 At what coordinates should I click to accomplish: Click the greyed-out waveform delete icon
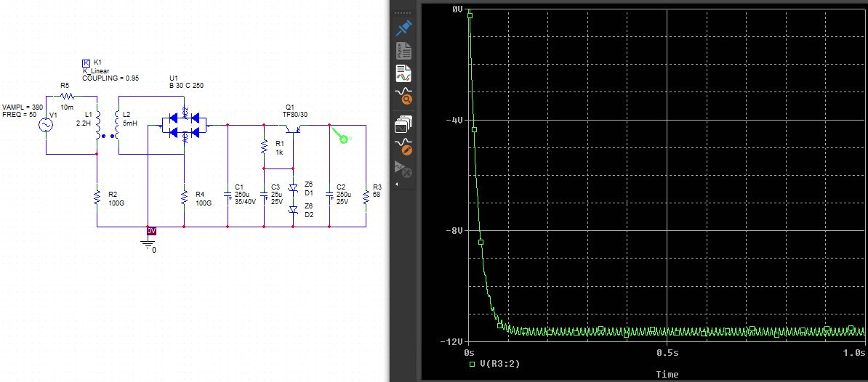coord(403,169)
